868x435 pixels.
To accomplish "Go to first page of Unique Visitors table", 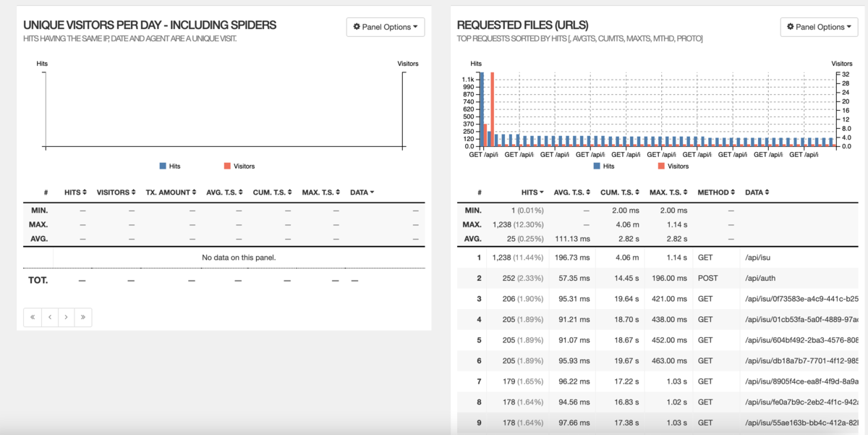I will point(32,317).
